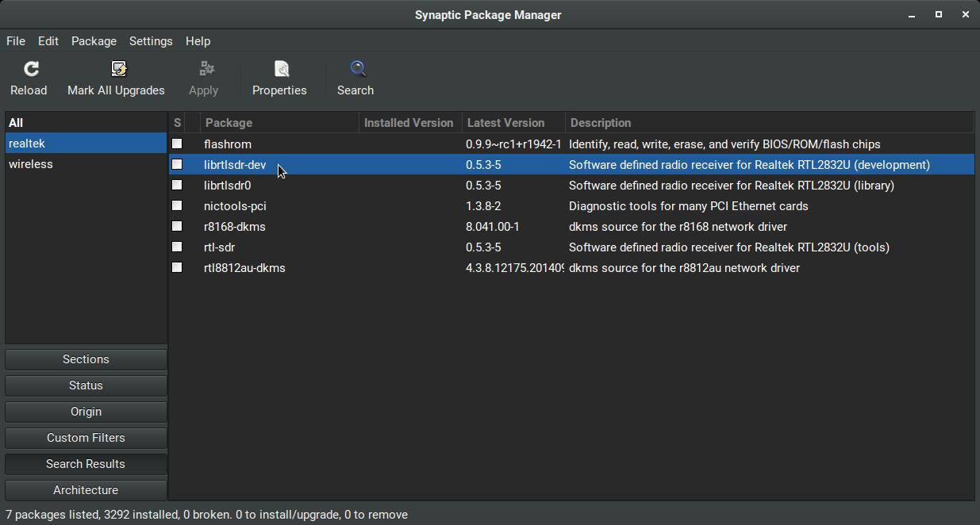Toggle the rtl-sdr package status checkbox
980x525 pixels.
tap(177, 247)
